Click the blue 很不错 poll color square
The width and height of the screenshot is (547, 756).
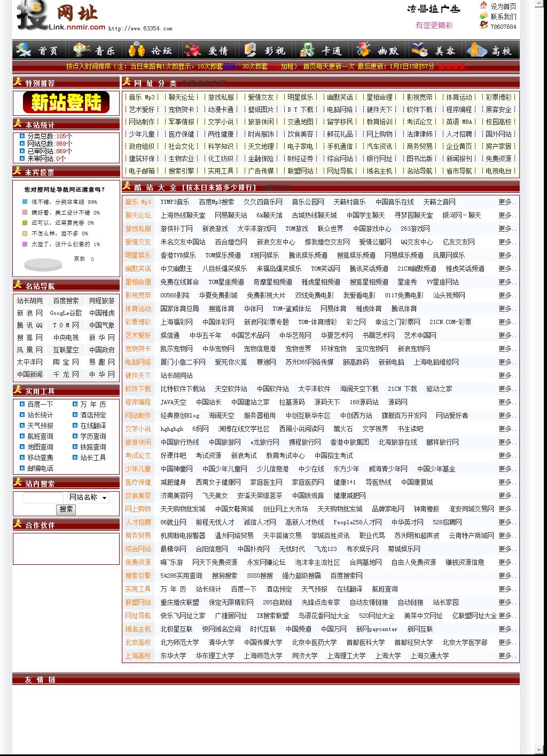pos(25,202)
